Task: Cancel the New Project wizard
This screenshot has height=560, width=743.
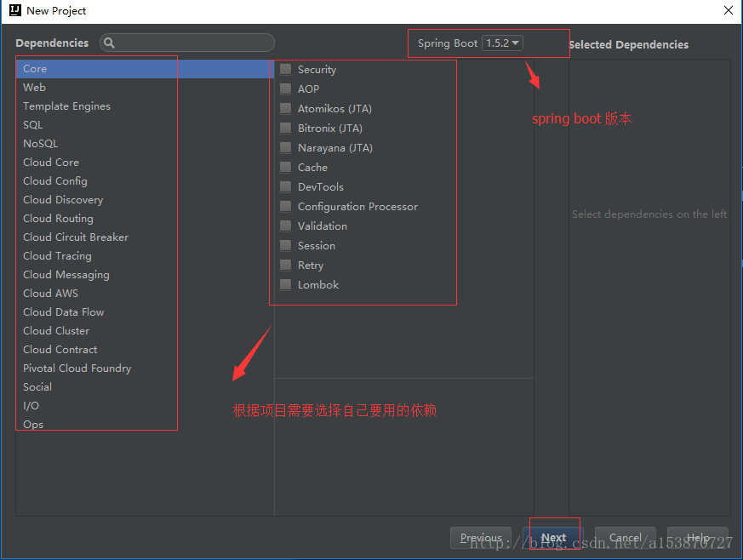Action: pyautogui.click(x=626, y=538)
